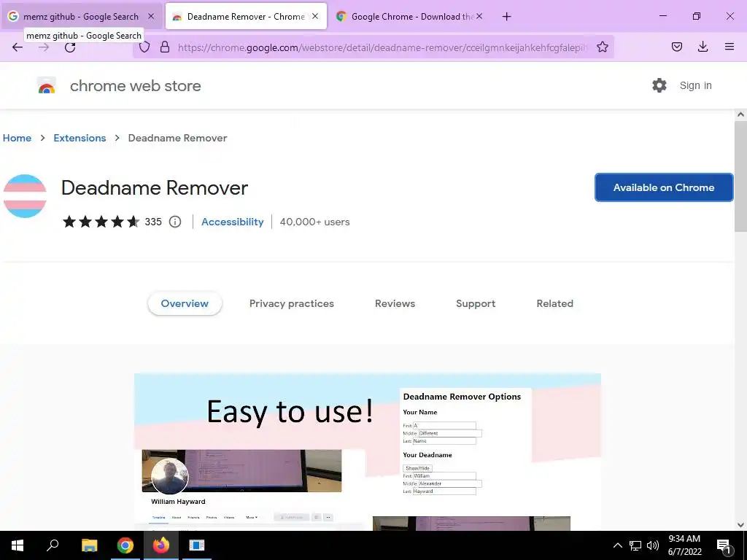The width and height of the screenshot is (747, 560).
Task: Open web store settings gear
Action: (x=659, y=85)
